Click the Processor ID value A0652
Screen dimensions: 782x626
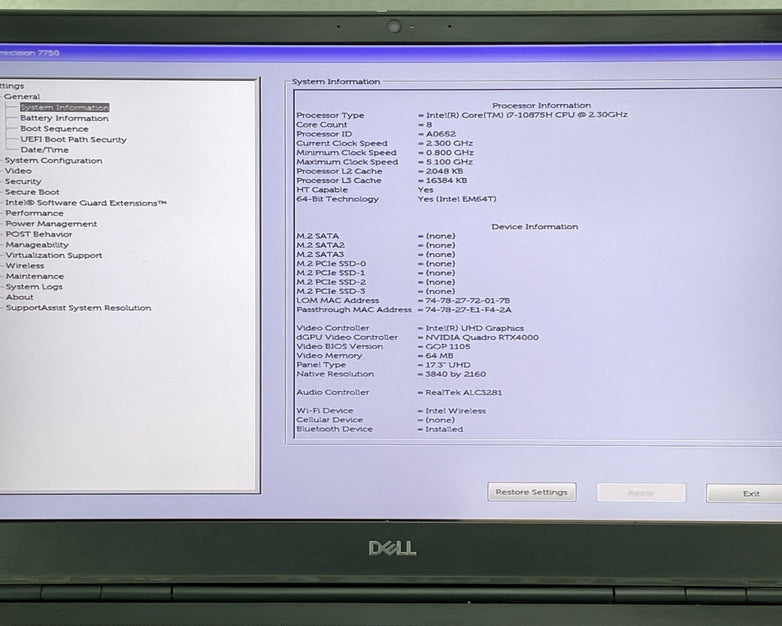tap(440, 134)
